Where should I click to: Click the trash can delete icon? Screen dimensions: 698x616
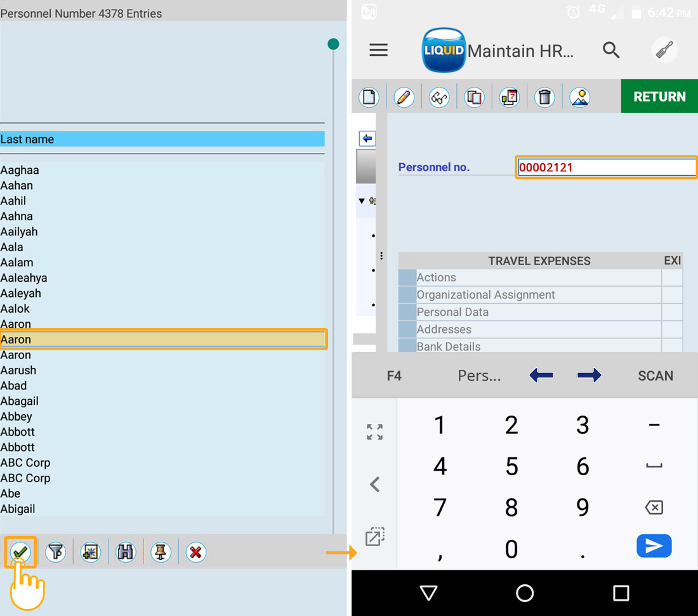click(544, 97)
